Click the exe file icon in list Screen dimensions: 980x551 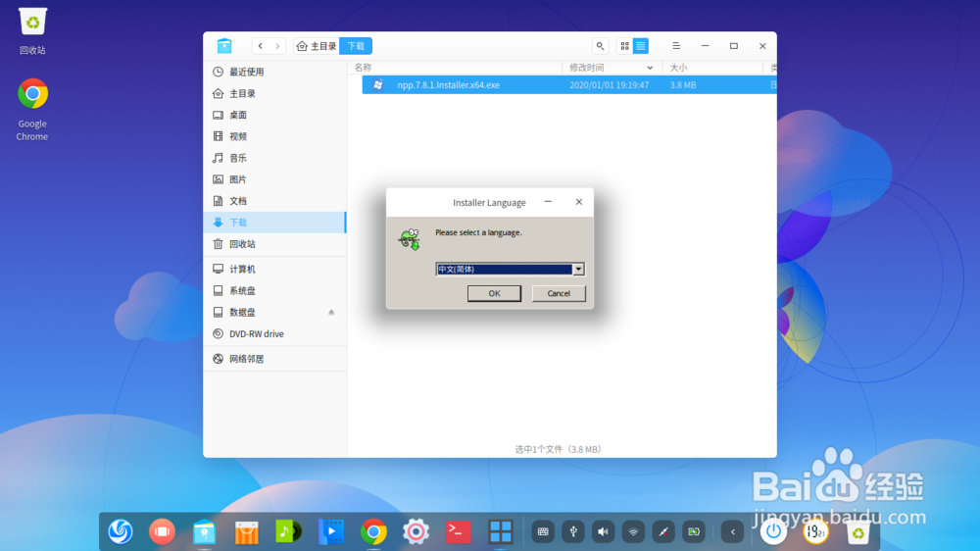(377, 85)
